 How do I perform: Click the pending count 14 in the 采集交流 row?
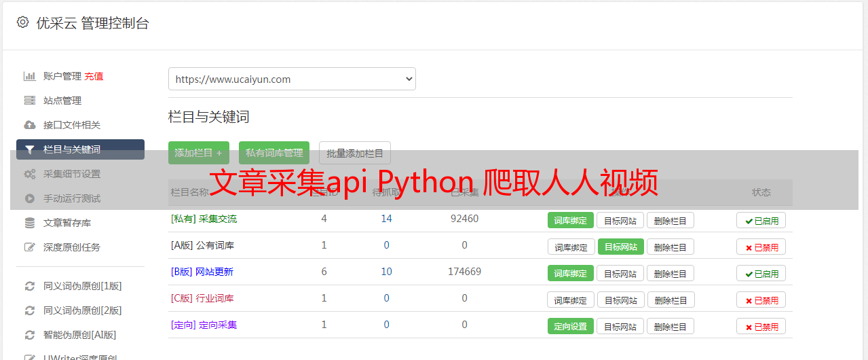click(x=386, y=219)
